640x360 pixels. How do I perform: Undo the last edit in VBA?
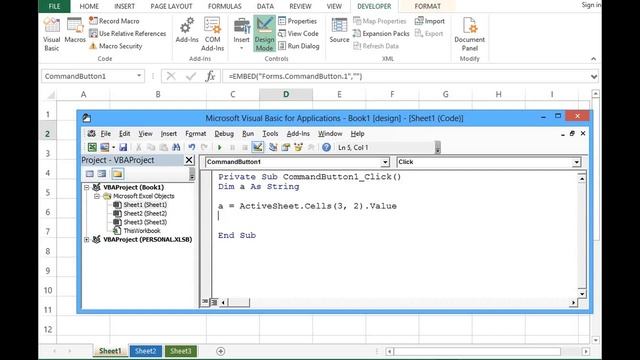point(191,147)
